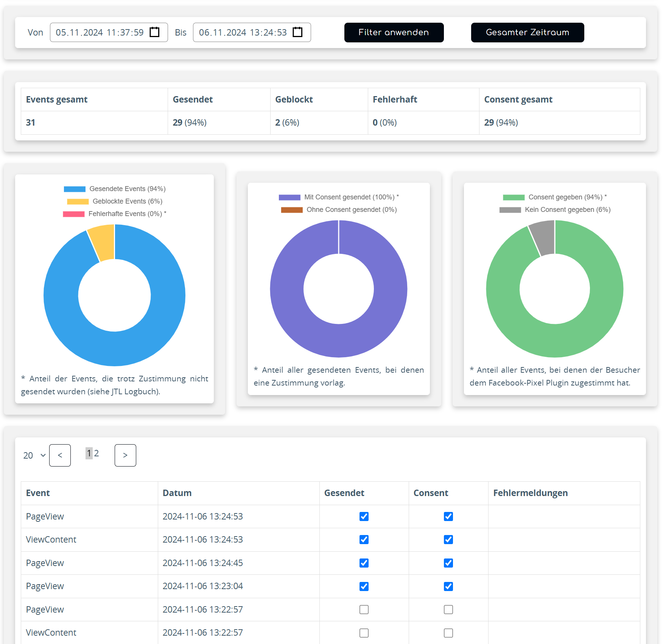Go to the previous page with the < button

coord(60,455)
